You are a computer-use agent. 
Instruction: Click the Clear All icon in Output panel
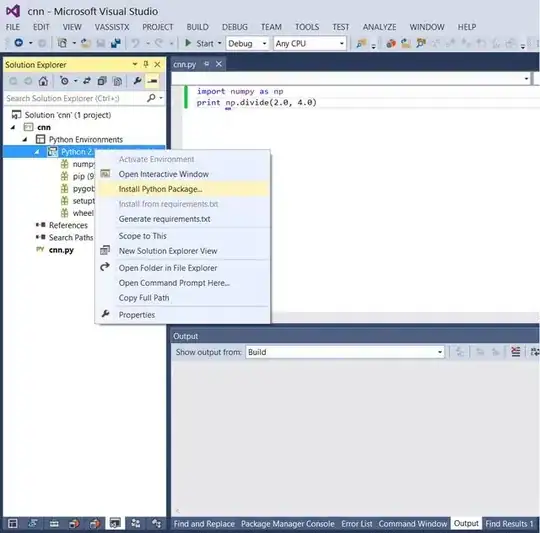pos(516,352)
